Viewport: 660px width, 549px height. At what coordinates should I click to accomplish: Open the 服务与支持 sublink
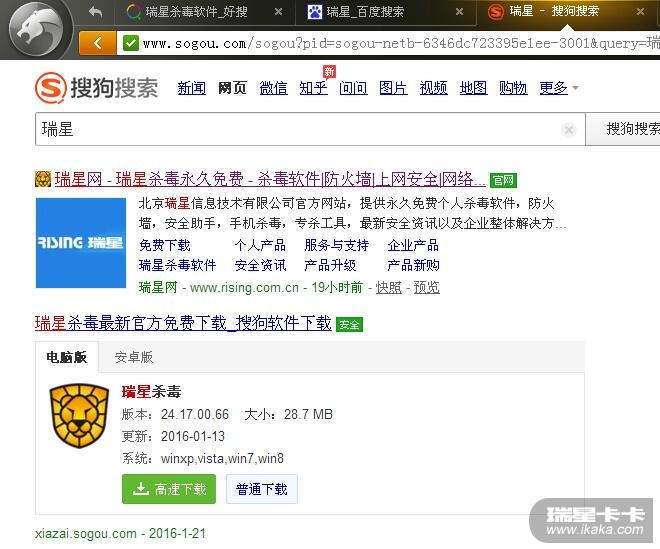(x=337, y=245)
